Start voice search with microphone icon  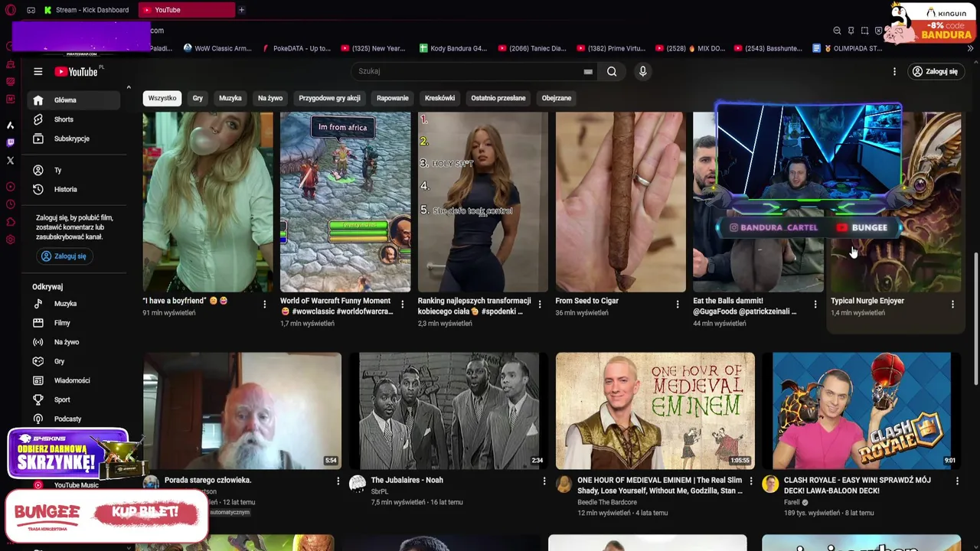(x=642, y=71)
